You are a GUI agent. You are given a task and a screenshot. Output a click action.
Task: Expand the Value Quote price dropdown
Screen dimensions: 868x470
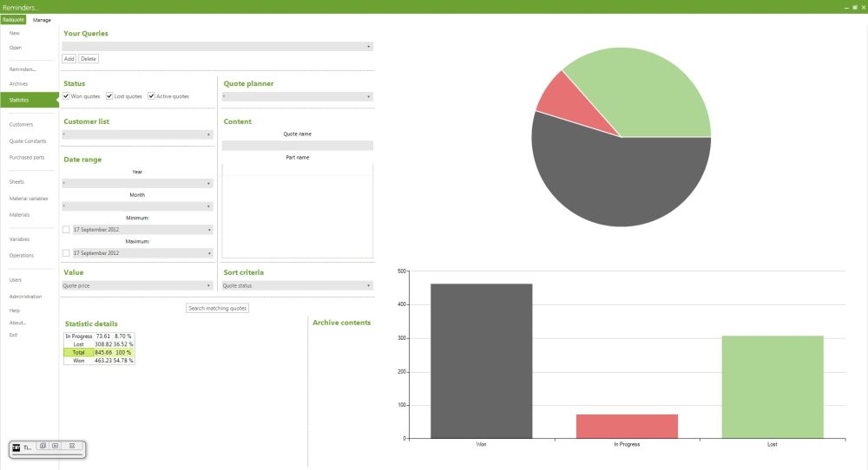click(x=138, y=285)
